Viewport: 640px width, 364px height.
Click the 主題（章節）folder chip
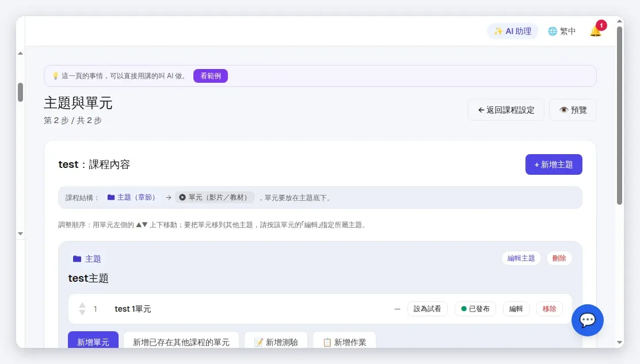click(132, 198)
